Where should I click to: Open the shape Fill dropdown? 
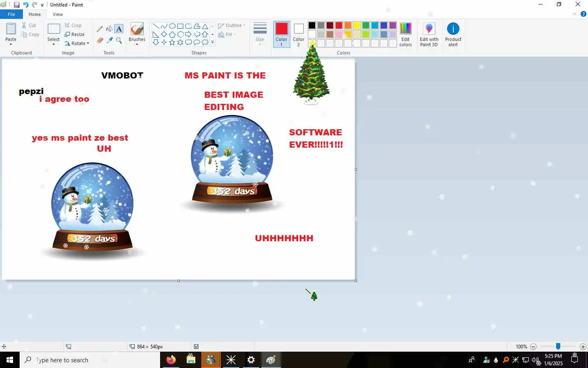(x=227, y=34)
